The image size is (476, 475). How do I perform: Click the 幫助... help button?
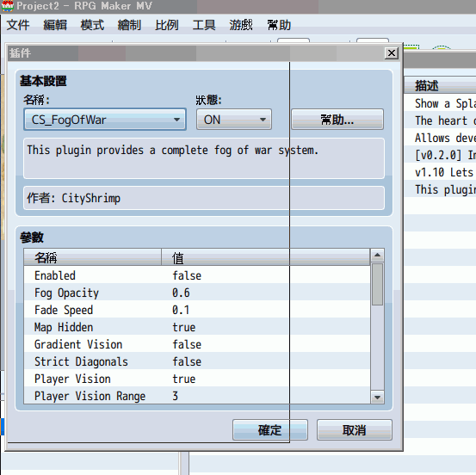pyautogui.click(x=337, y=120)
